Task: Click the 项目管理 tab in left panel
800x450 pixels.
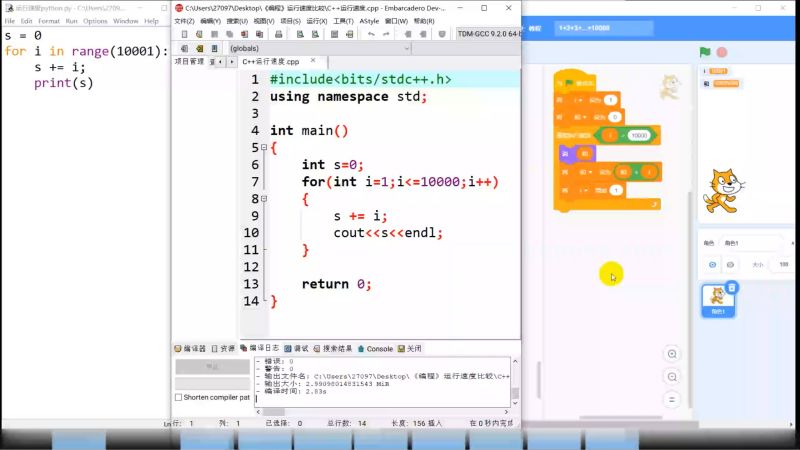Action: pos(189,61)
